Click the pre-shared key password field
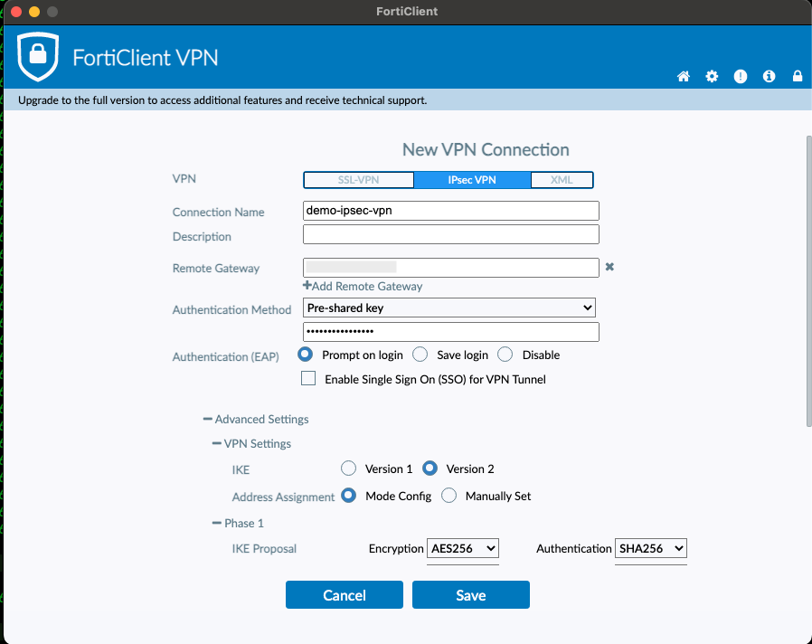Viewport: 812px width, 644px height. tap(451, 332)
